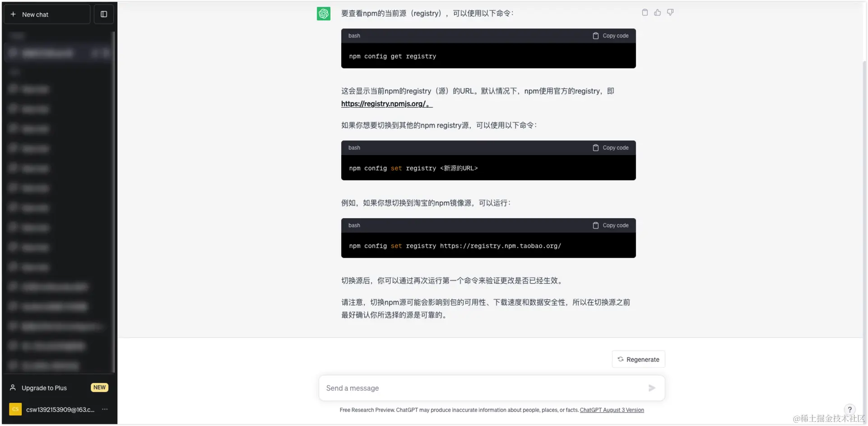Open the help question mark button
The height and width of the screenshot is (426, 868).
[849, 410]
